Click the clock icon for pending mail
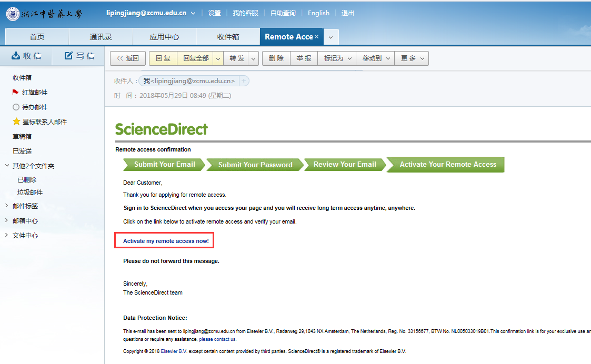The height and width of the screenshot is (364, 591). (x=16, y=107)
